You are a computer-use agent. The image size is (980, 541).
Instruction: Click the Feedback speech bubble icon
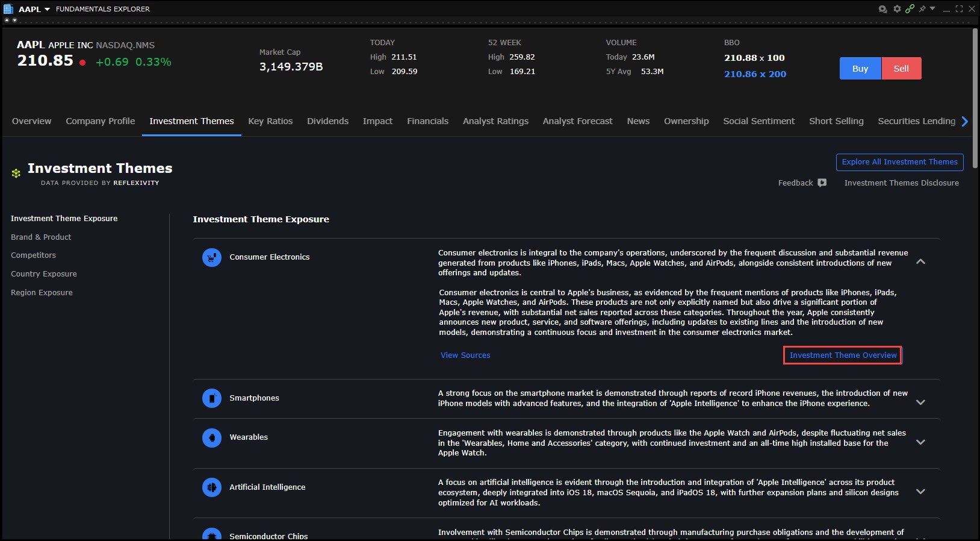tap(822, 183)
